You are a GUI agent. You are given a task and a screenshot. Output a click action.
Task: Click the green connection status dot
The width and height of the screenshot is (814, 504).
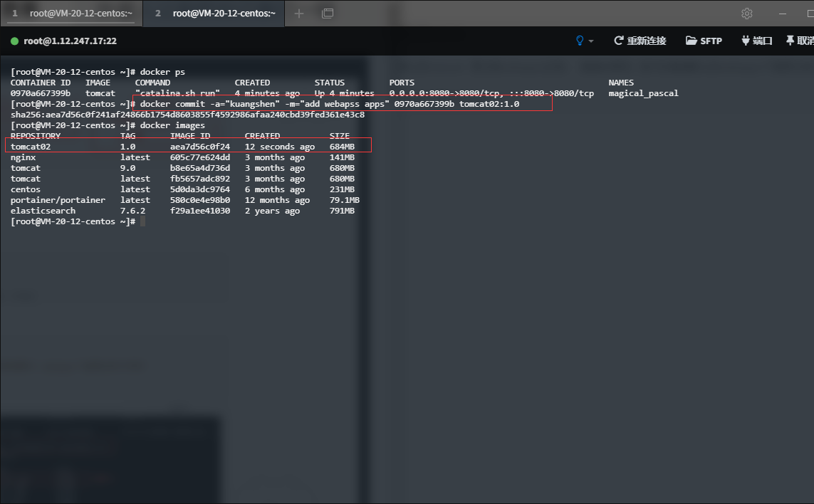(x=14, y=41)
